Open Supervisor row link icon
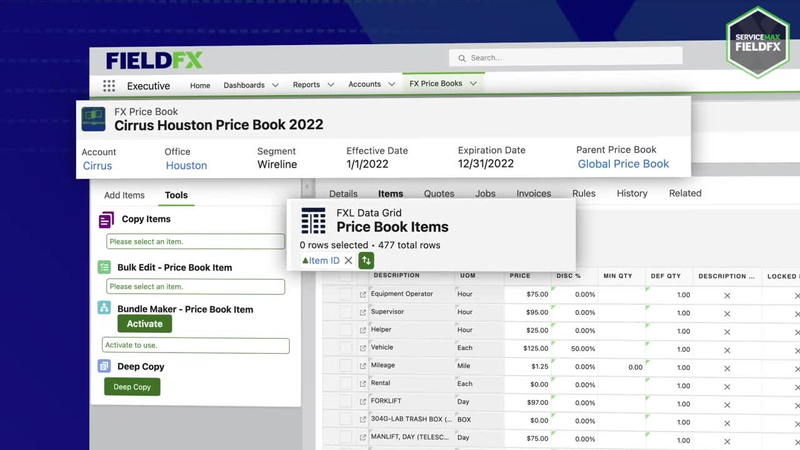 pyautogui.click(x=363, y=312)
